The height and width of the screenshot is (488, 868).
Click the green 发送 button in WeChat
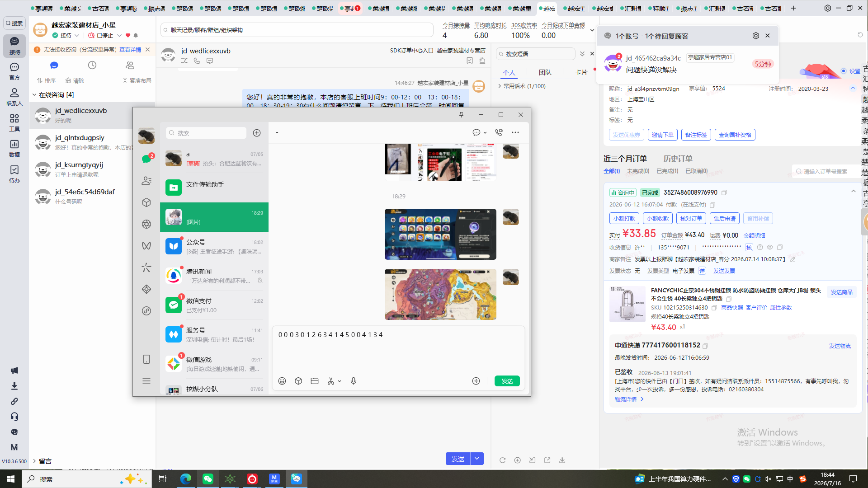(507, 381)
